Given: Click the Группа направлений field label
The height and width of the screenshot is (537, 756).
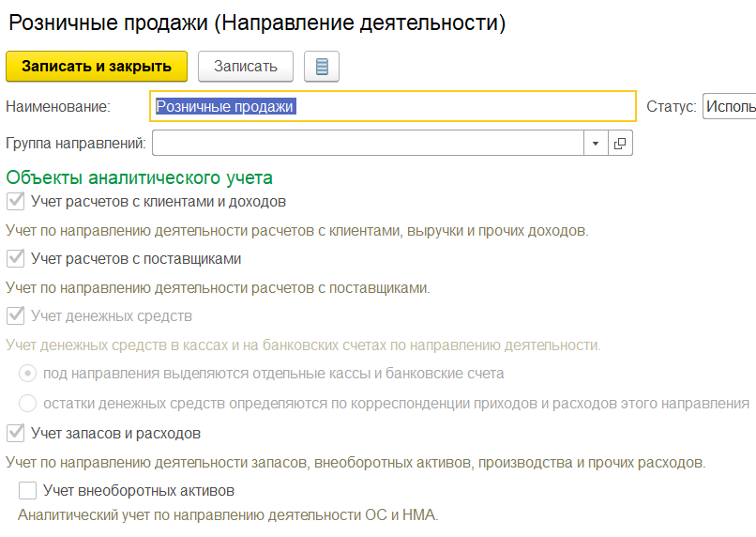Looking at the screenshot, I should (75, 143).
